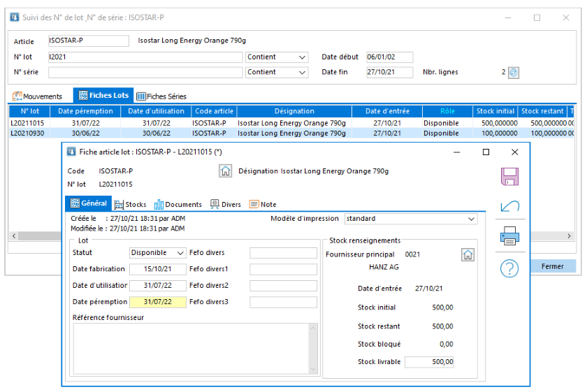Screen dimensions: 587x392
Task: Open the Divers tab
Action: [225, 205]
